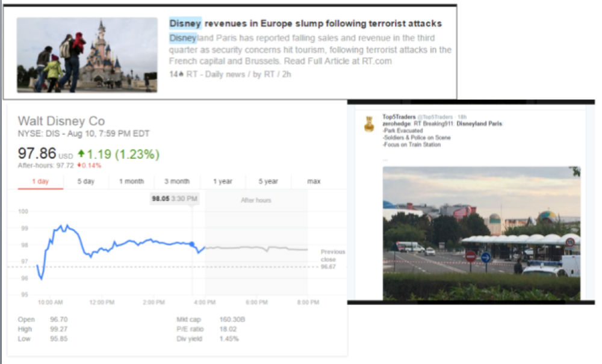This screenshot has height=364, width=602.
Task: Select the 5 year chart tab
Action: (x=268, y=181)
